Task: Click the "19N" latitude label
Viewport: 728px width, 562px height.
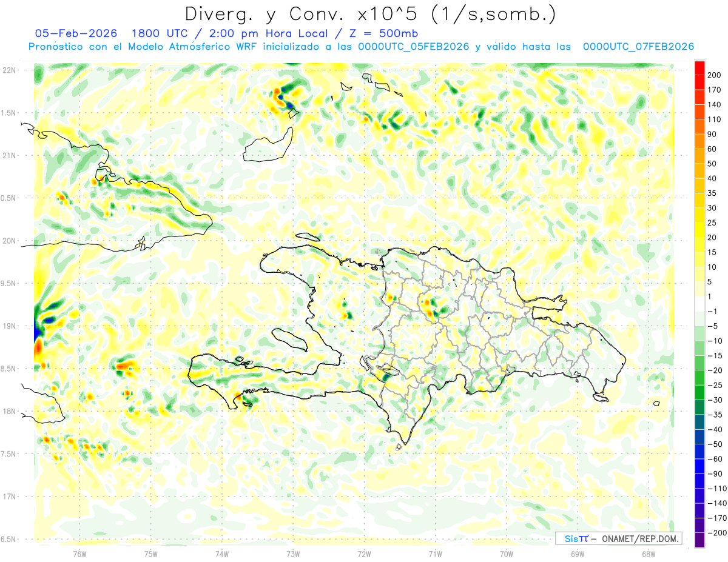Action: (9, 326)
